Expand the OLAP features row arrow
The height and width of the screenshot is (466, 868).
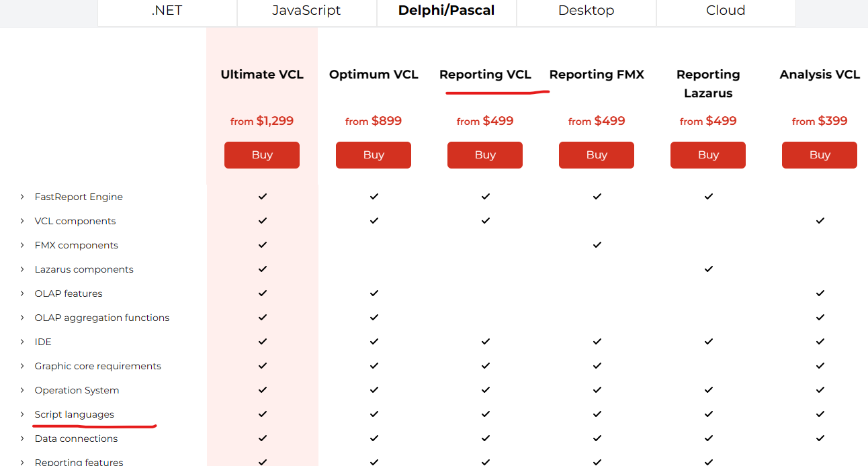tap(22, 293)
